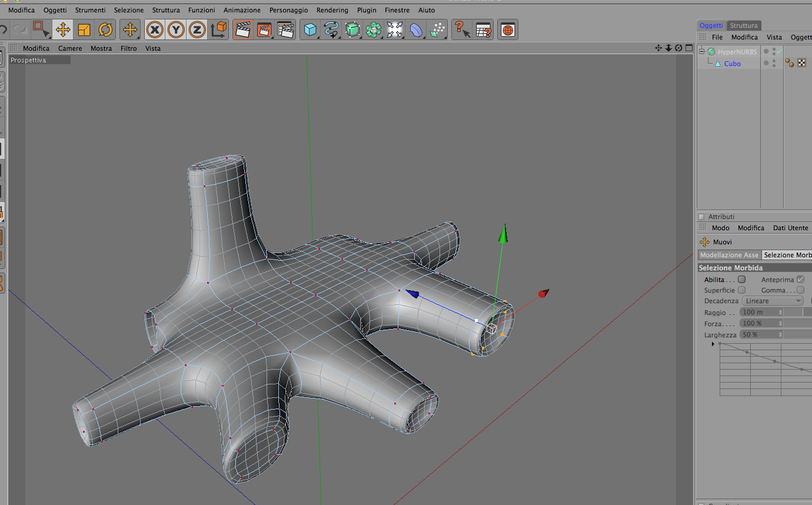
Task: Open the viewport Camere menu
Action: click(70, 48)
